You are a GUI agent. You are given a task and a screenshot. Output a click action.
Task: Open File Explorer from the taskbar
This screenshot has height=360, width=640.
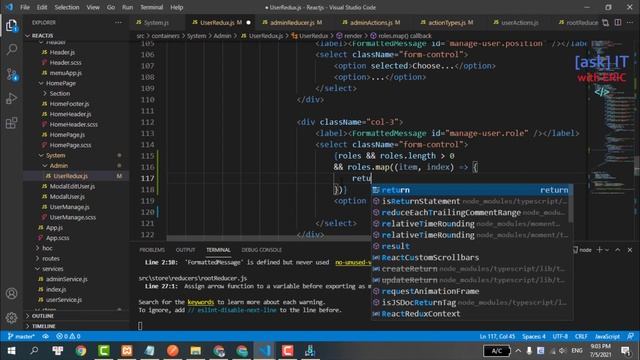click(196, 351)
